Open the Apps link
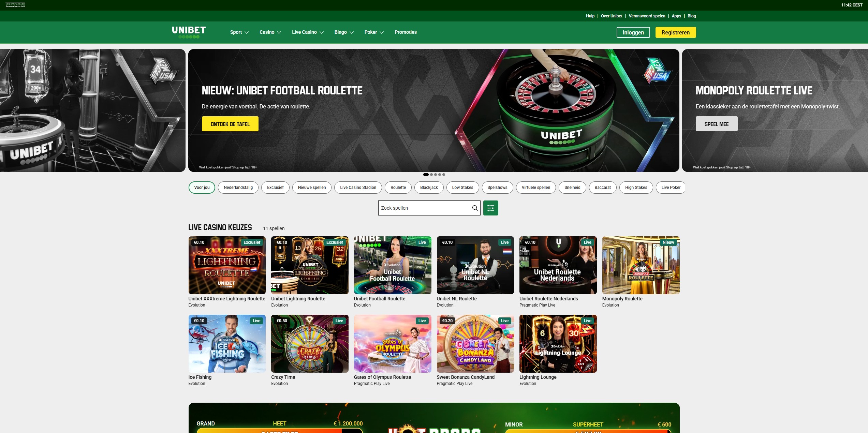868x433 pixels. [676, 16]
